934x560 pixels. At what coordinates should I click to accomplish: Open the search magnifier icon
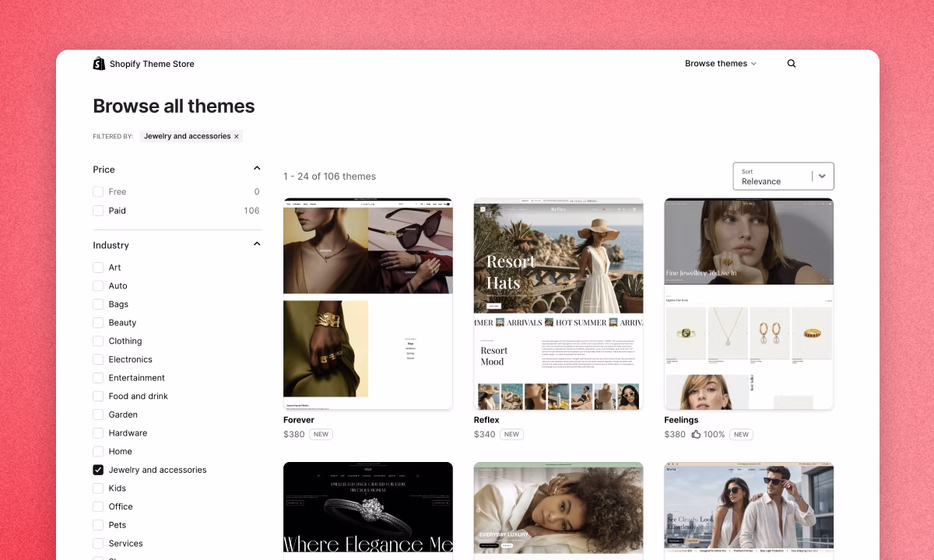tap(792, 64)
